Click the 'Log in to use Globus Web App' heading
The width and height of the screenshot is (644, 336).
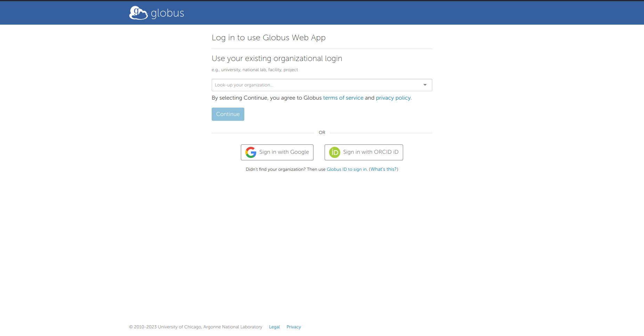(x=269, y=38)
